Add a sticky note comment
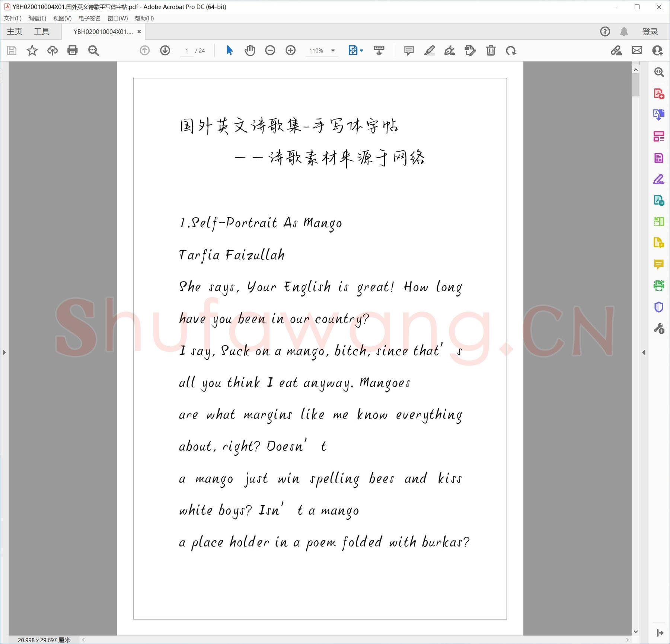The image size is (670, 644). coord(409,50)
